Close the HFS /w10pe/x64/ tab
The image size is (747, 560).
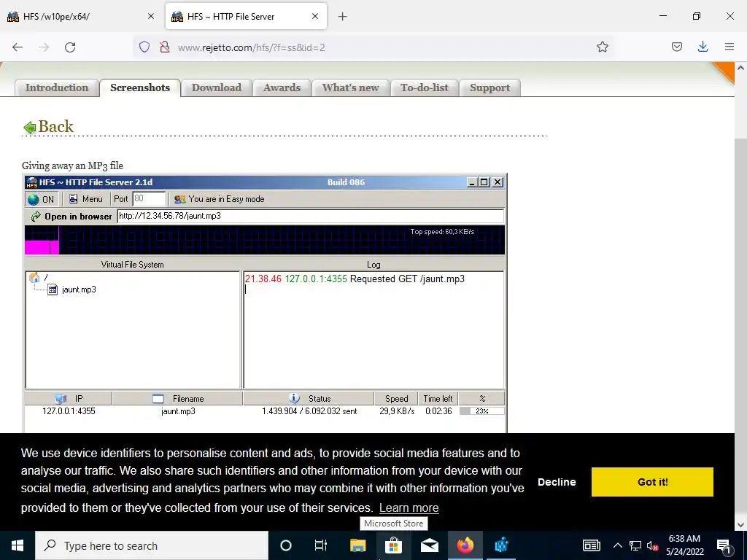[150, 16]
